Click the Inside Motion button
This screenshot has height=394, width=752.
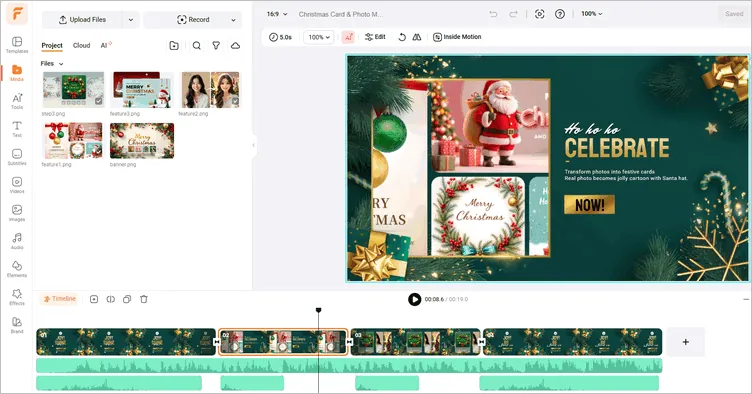[x=457, y=37]
